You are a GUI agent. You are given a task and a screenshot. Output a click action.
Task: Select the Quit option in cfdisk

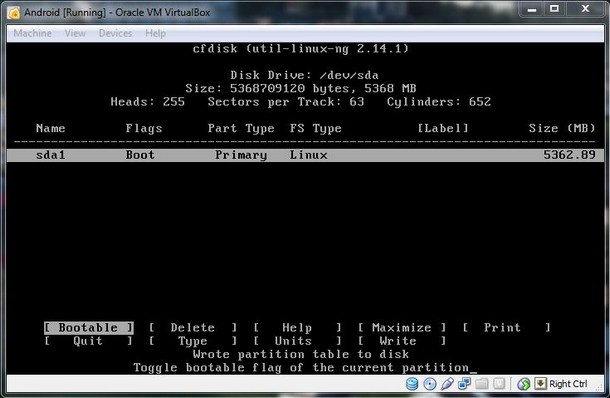coord(88,341)
